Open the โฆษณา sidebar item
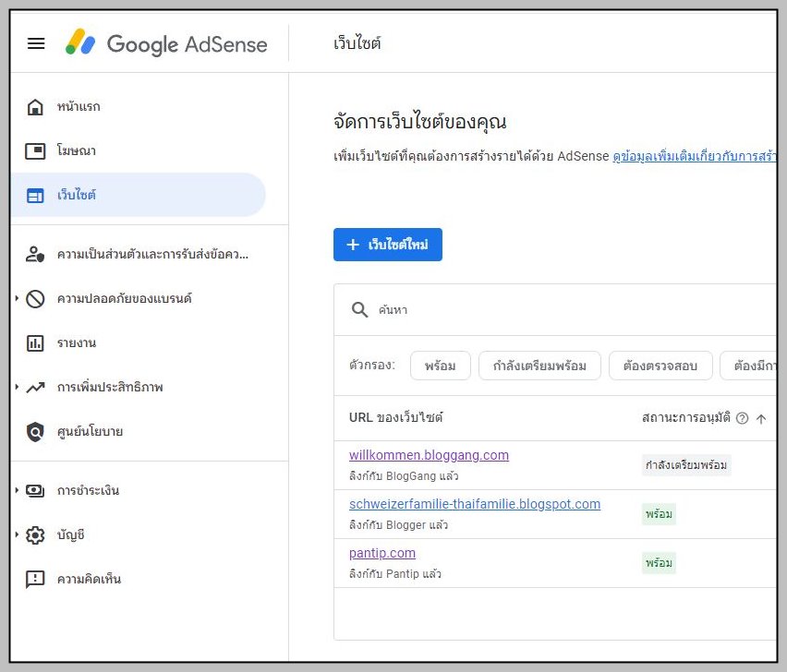787x672 pixels. tap(77, 150)
